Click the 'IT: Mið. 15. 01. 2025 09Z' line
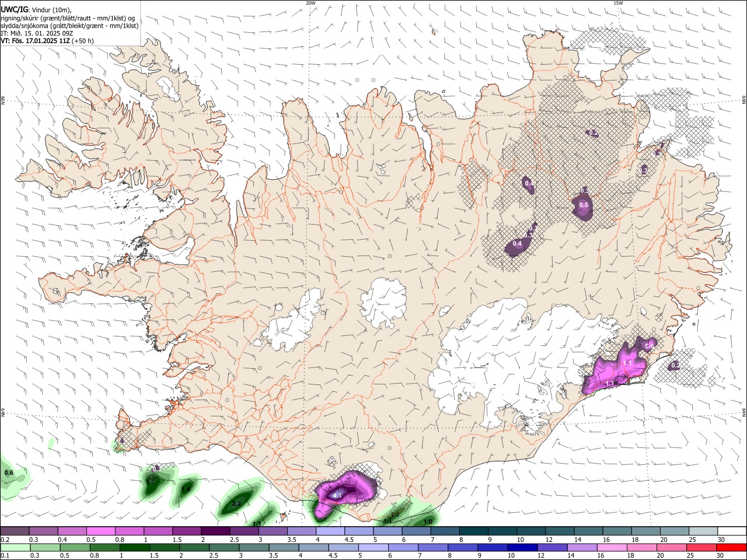The image size is (747, 560). click(x=37, y=33)
